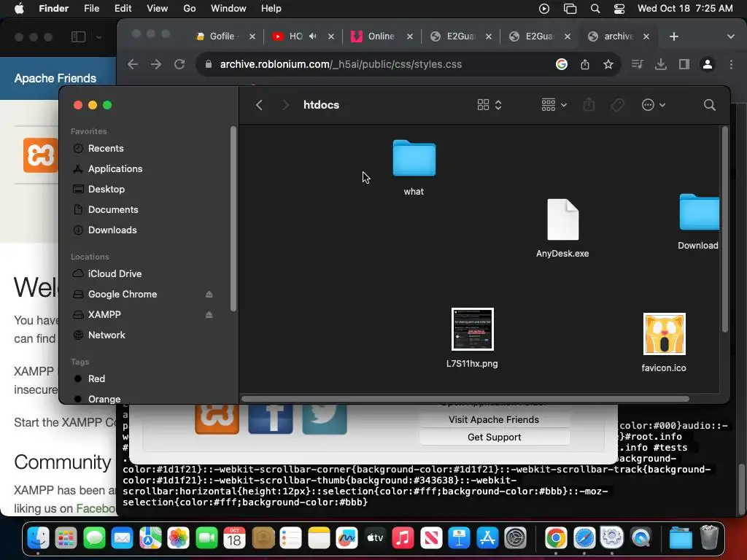Eject the XAMPP volume
The height and width of the screenshot is (560, 747).
coord(209,315)
